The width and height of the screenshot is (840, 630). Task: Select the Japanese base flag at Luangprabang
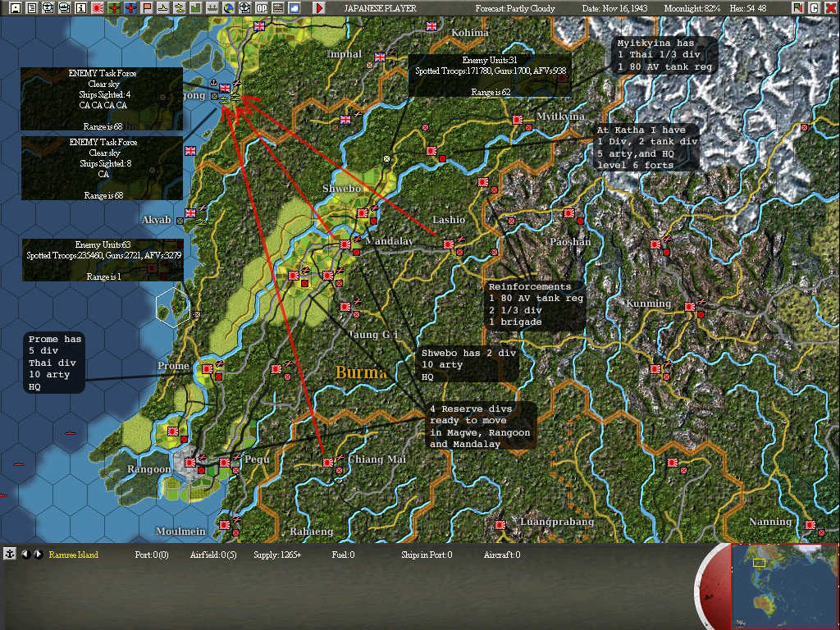[x=500, y=525]
